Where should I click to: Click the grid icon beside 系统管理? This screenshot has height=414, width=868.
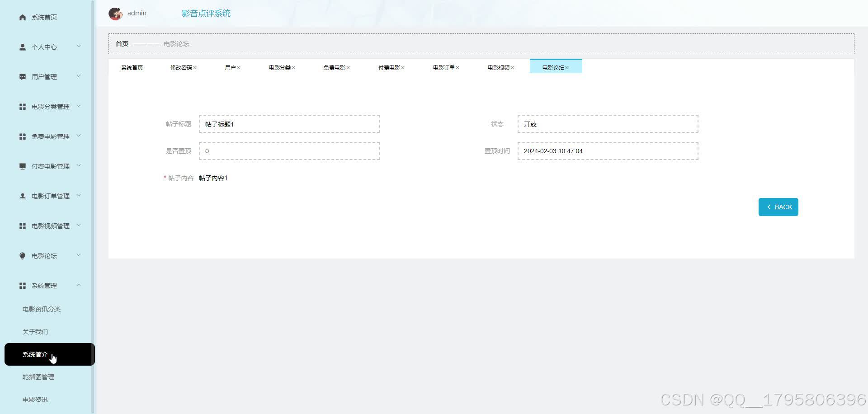pyautogui.click(x=23, y=286)
